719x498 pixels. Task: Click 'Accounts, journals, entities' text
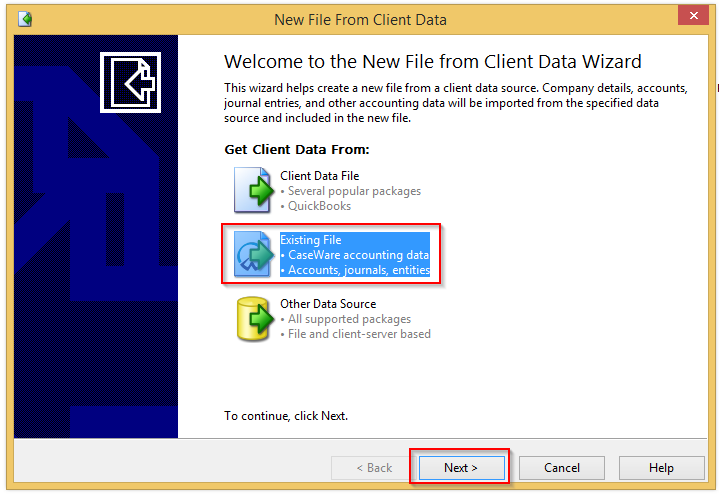[359, 270]
